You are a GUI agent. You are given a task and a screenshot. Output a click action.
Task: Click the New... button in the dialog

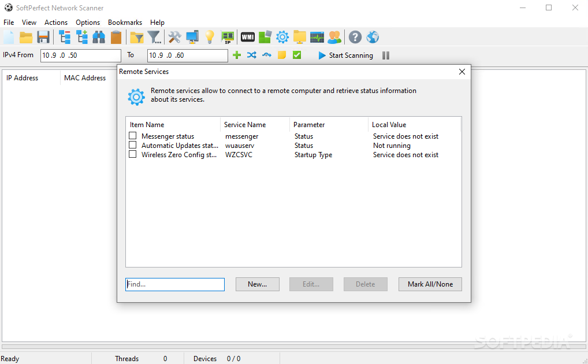(x=257, y=284)
